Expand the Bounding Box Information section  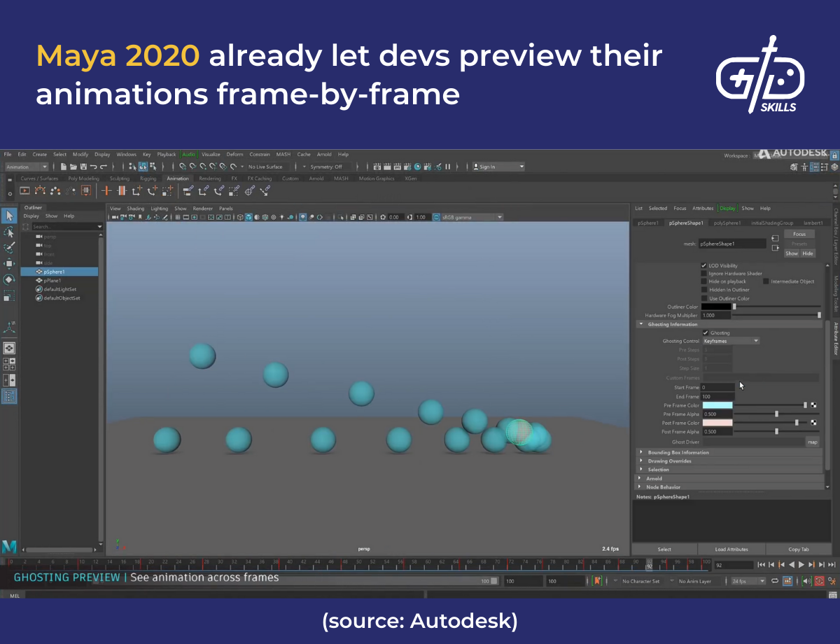[641, 452]
